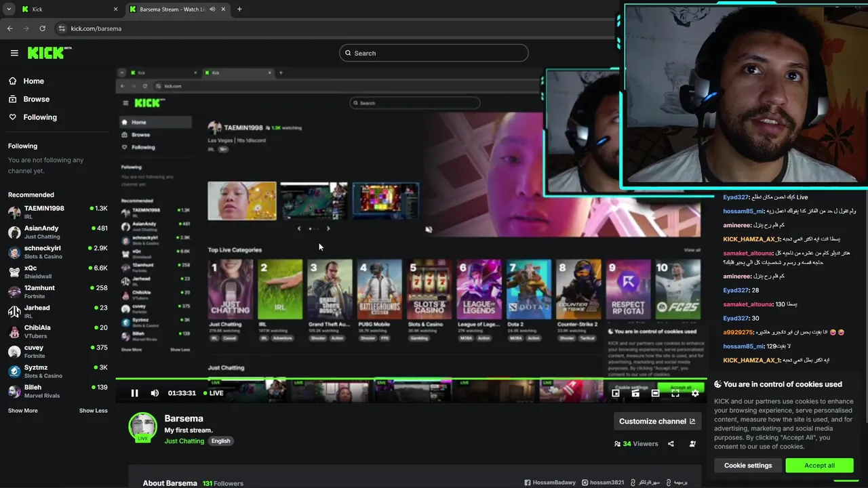Screen dimensions: 868x488
Task: Go back in browser
Action: coord(9,28)
